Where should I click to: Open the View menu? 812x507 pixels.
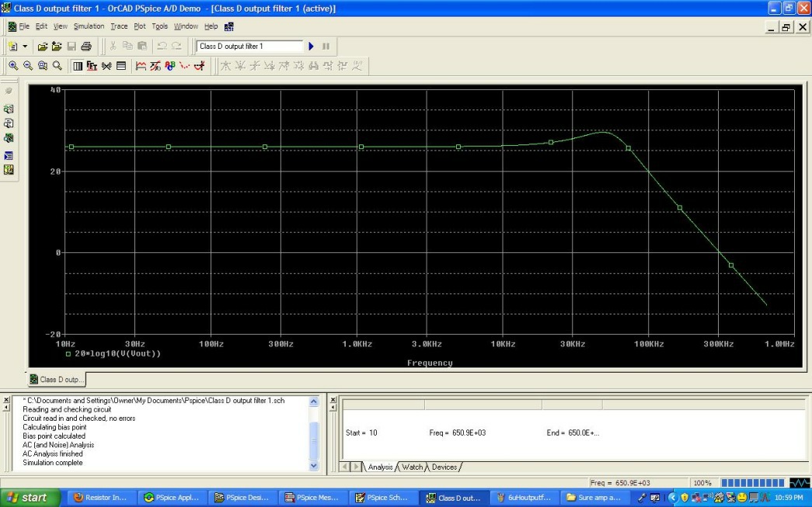(x=61, y=26)
